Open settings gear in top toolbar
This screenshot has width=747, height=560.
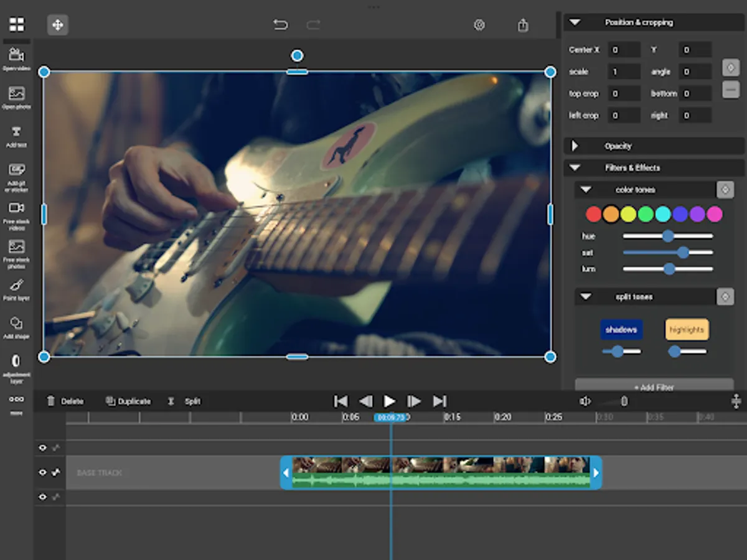(479, 25)
